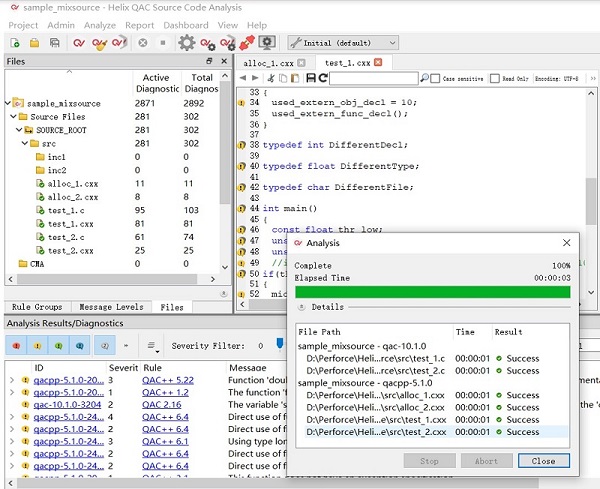Switch to the alloc_1.cxx editor tab
The width and height of the screenshot is (600, 489).
[268, 63]
